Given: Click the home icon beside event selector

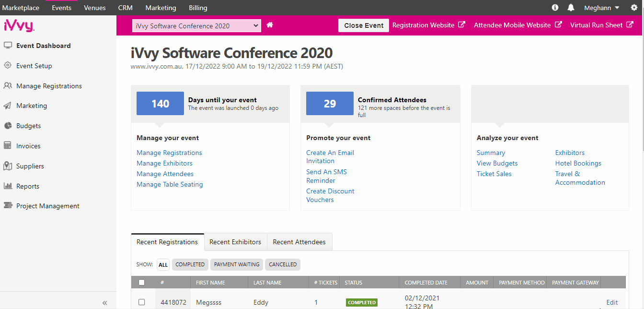Looking at the screenshot, I should (x=270, y=25).
